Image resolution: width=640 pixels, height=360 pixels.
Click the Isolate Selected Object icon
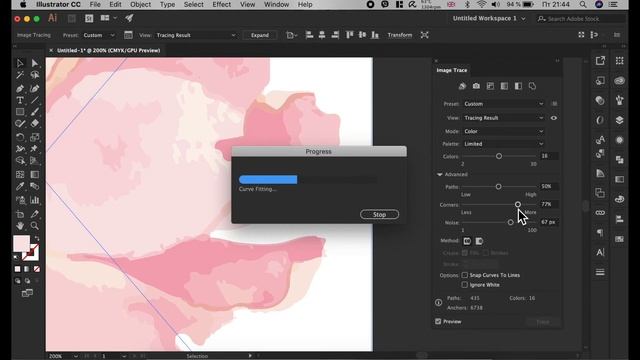424,35
